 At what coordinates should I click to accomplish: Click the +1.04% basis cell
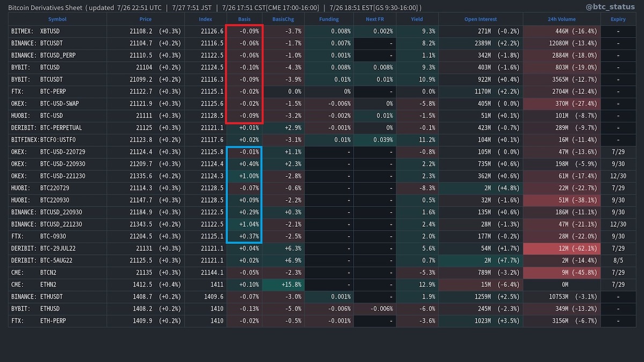coord(244,224)
